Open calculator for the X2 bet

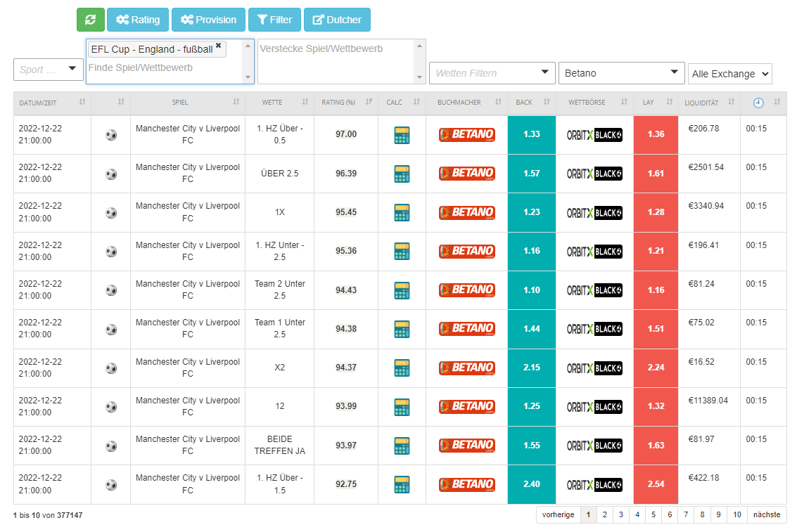pyautogui.click(x=402, y=368)
